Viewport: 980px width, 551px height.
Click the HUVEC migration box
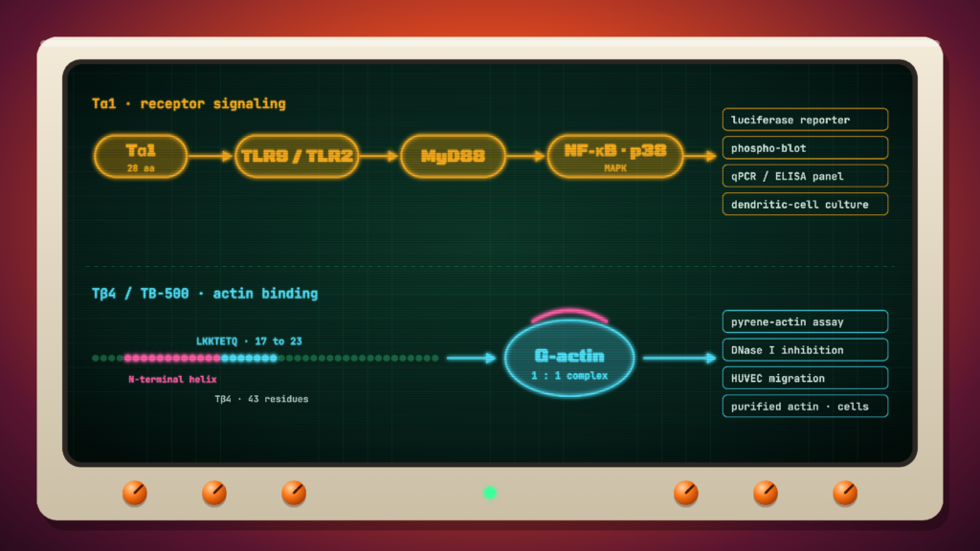(x=805, y=378)
